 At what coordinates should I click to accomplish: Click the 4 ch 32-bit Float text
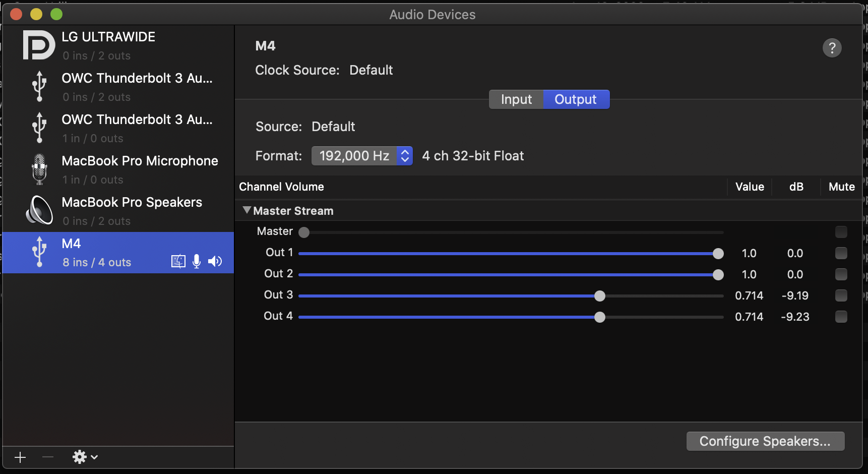point(473,156)
